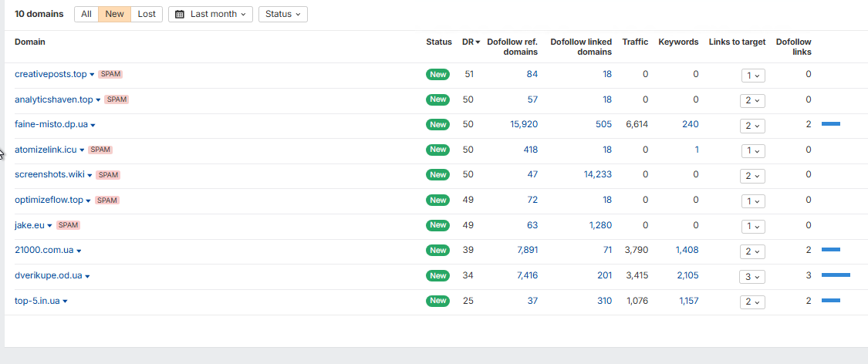Click the SPAM tag next to jake.eu
The width and height of the screenshot is (868, 364).
point(68,225)
